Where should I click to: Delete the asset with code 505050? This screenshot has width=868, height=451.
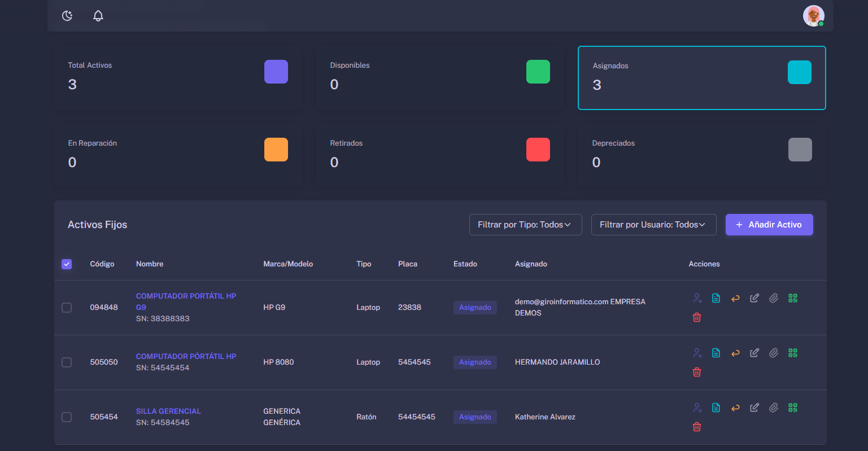[x=697, y=372]
